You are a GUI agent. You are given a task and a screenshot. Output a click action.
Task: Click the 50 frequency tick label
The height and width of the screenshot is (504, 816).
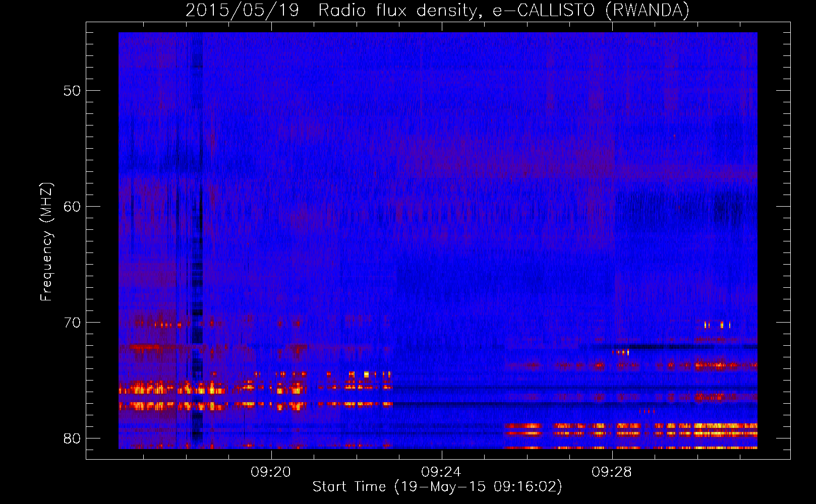tap(72, 91)
